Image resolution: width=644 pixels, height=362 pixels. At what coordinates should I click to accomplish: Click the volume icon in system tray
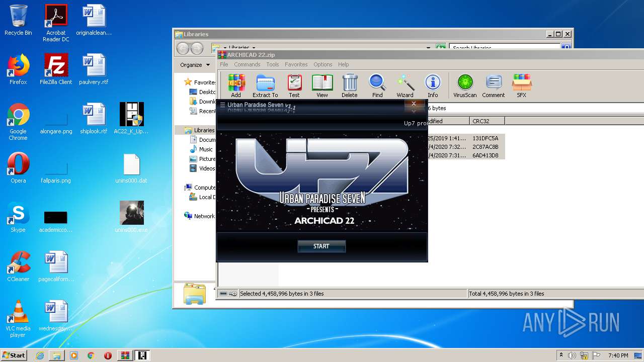click(x=572, y=355)
